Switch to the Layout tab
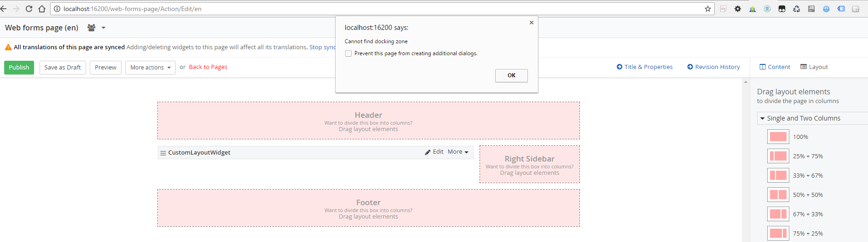 [814, 67]
